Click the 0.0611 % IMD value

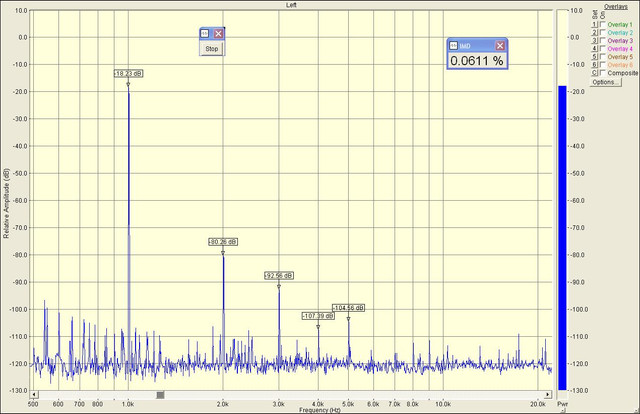477,61
